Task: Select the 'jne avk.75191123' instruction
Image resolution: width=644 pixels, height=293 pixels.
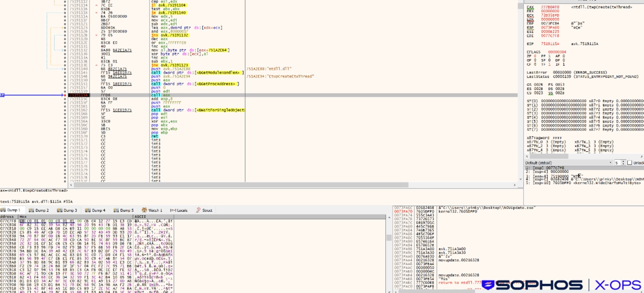Action: point(169,65)
